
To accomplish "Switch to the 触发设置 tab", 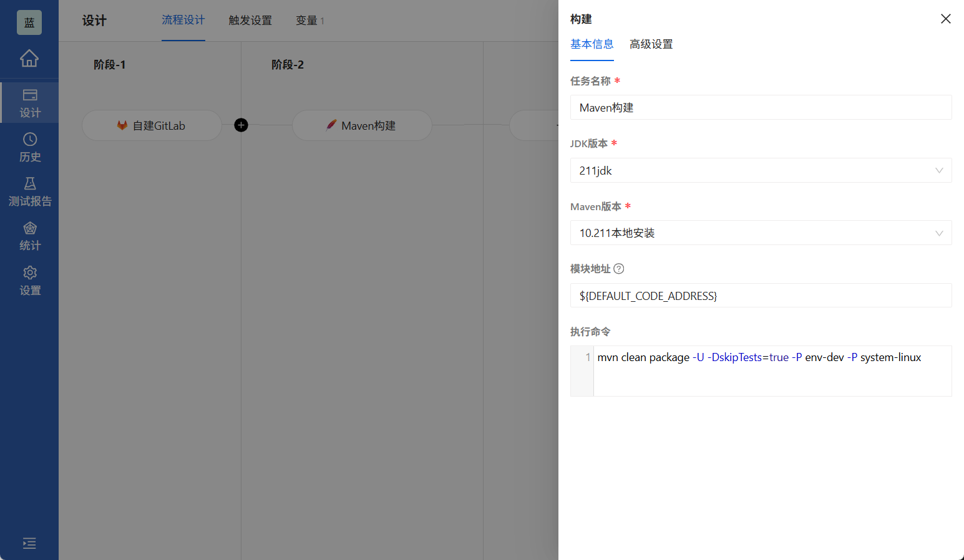I will coord(250,20).
